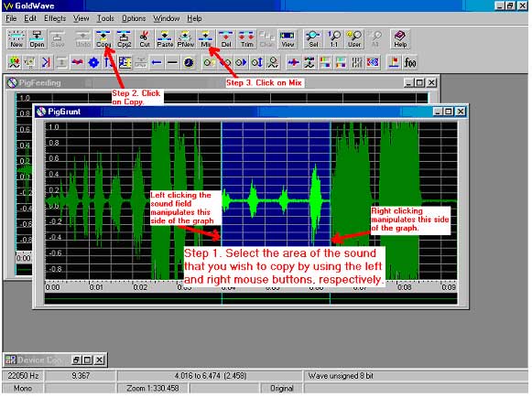The image size is (532, 397).
Task: Click the Open file toolbar button
Action: point(37,39)
